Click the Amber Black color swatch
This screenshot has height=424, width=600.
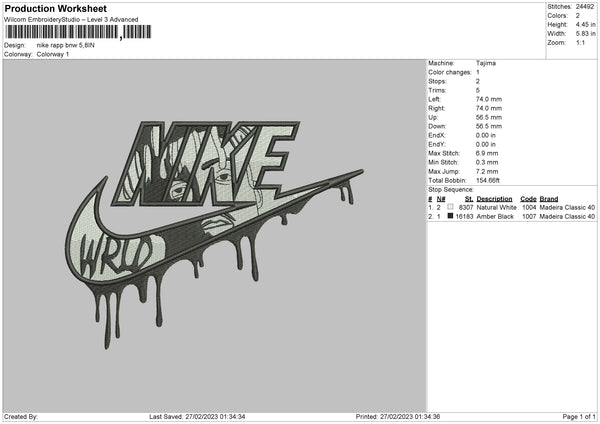click(450, 216)
